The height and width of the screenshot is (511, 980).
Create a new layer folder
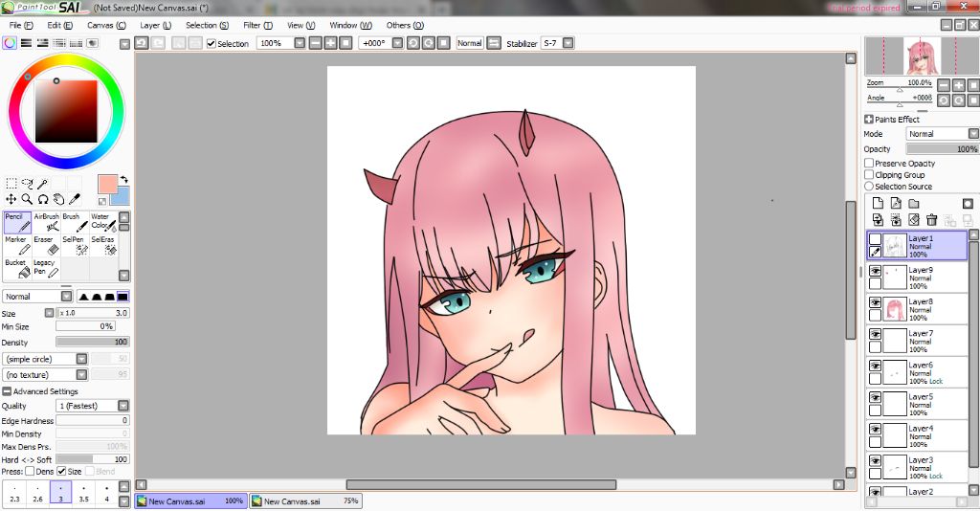(914, 204)
